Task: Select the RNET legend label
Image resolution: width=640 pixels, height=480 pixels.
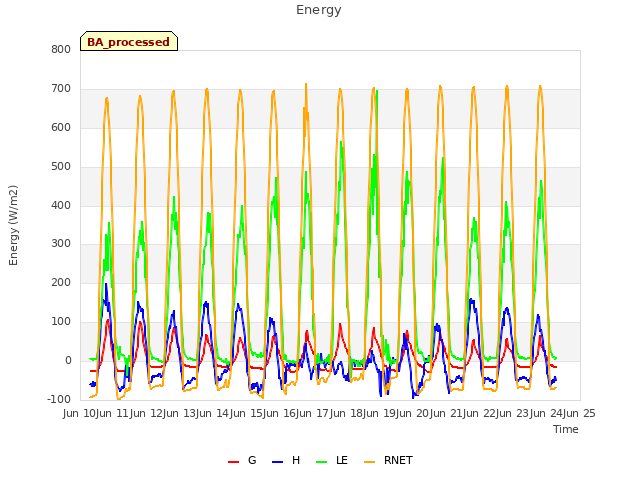Action: (398, 460)
